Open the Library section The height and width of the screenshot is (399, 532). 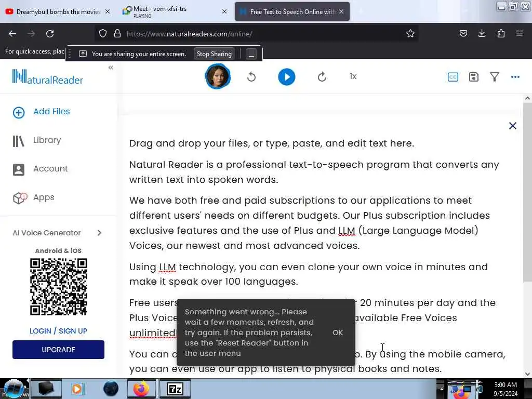tap(37, 140)
